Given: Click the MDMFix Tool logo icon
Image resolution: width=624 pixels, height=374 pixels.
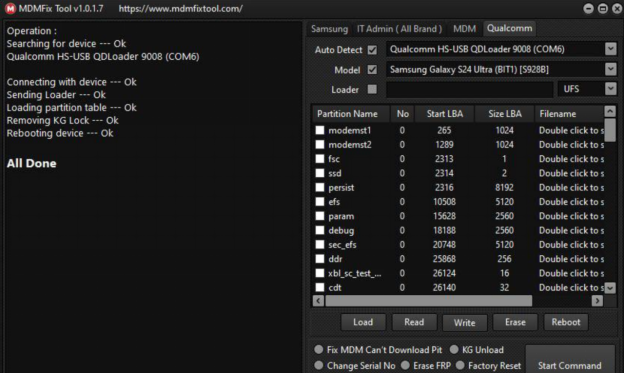Looking at the screenshot, I should click(10, 8).
